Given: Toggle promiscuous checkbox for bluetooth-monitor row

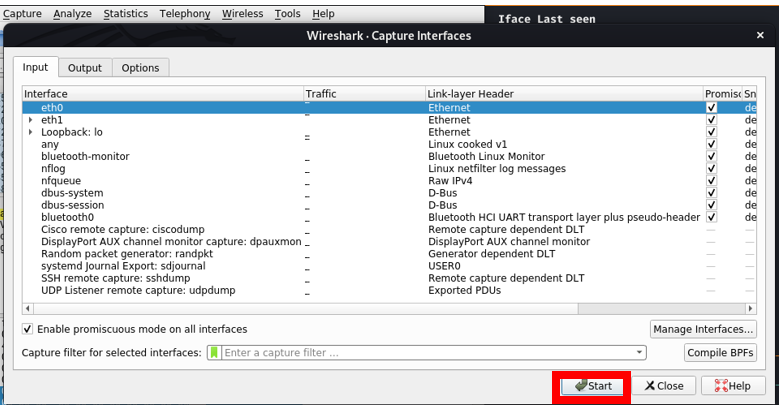Looking at the screenshot, I should point(711,156).
